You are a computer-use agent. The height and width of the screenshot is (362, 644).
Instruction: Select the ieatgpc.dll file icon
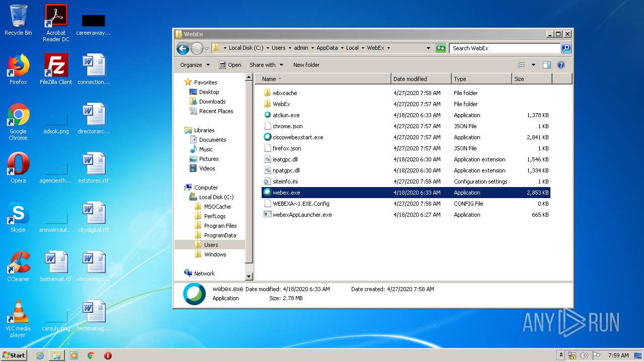click(x=268, y=159)
